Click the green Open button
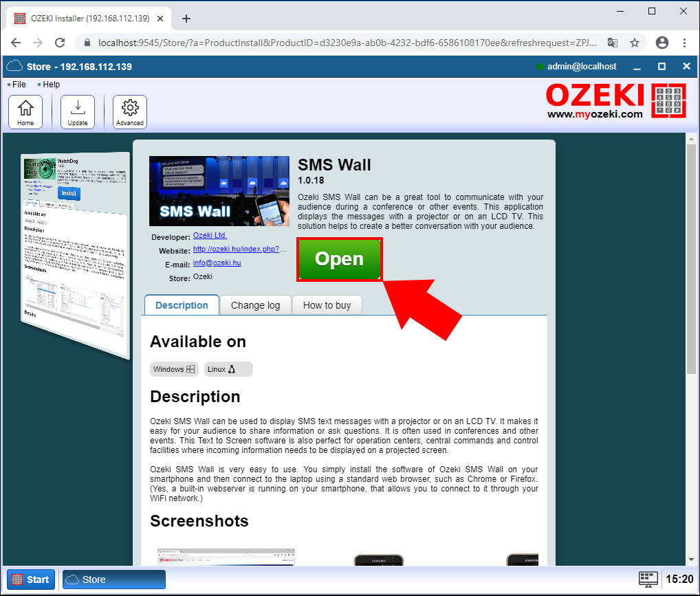Viewport: 700px width, 596px height. [339, 259]
